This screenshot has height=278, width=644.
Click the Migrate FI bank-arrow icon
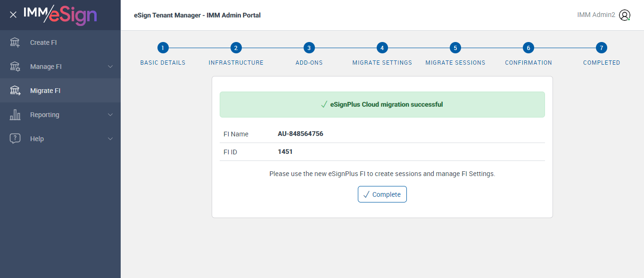pos(15,91)
